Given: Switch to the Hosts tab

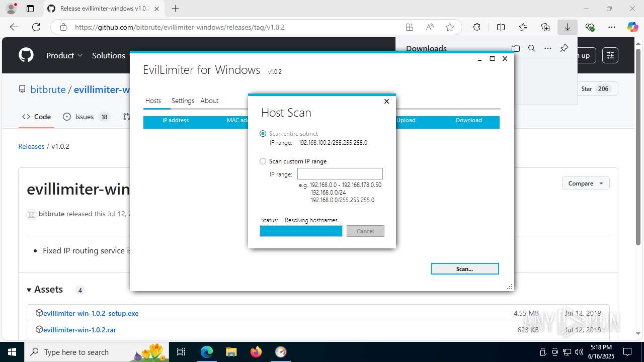Looking at the screenshot, I should (x=153, y=101).
